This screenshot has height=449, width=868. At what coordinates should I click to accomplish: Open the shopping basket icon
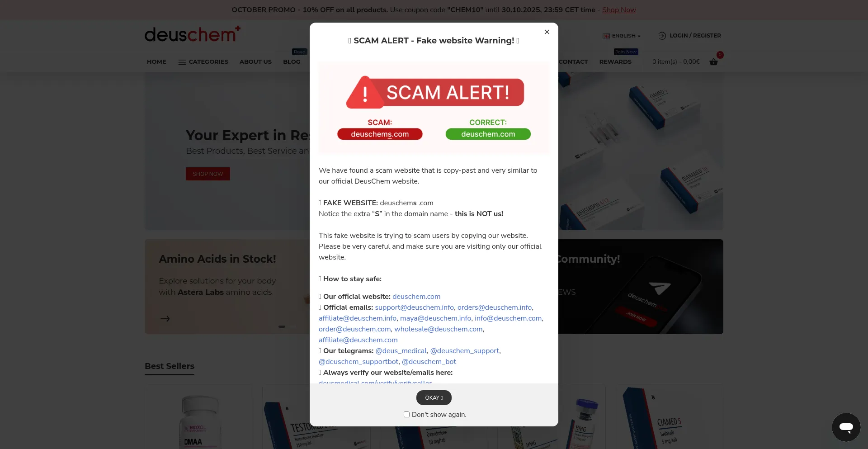pos(713,62)
